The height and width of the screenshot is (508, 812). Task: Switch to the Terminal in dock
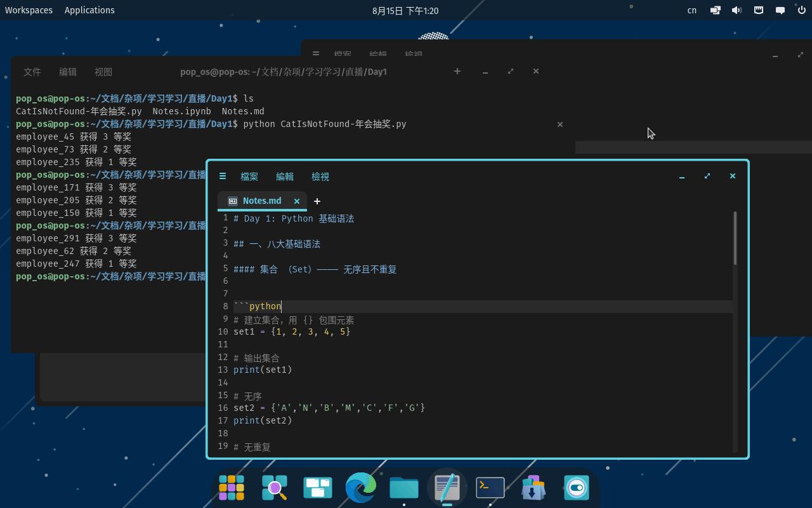click(490, 488)
